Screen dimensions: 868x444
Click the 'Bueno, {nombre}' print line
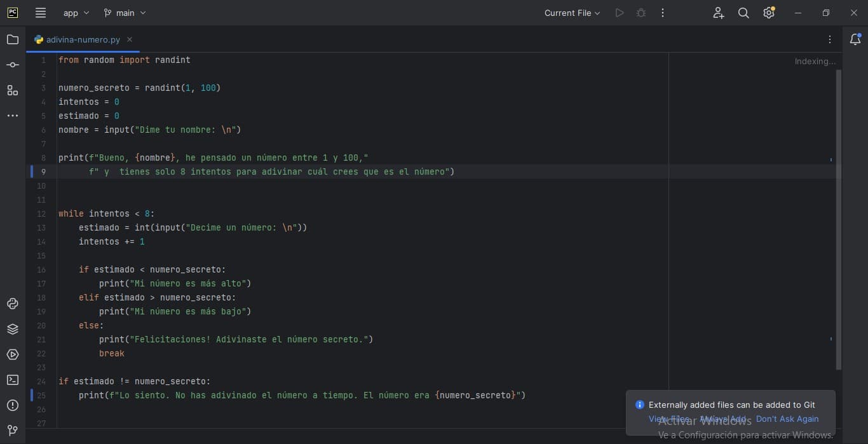tap(214, 158)
